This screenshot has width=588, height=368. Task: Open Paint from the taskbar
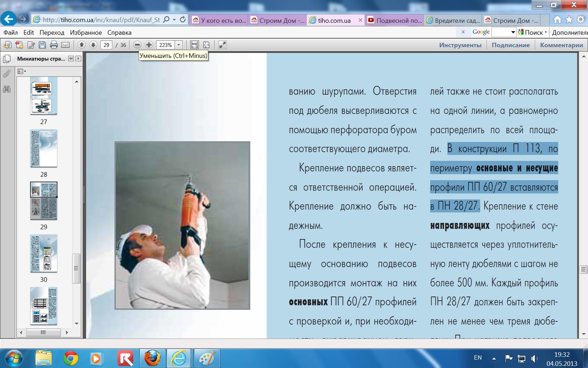207,358
